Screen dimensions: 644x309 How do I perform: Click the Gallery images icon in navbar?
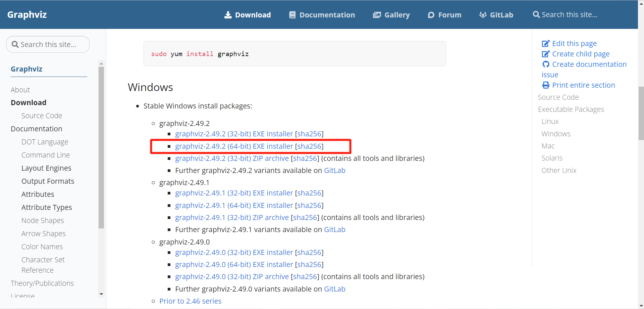(x=377, y=15)
